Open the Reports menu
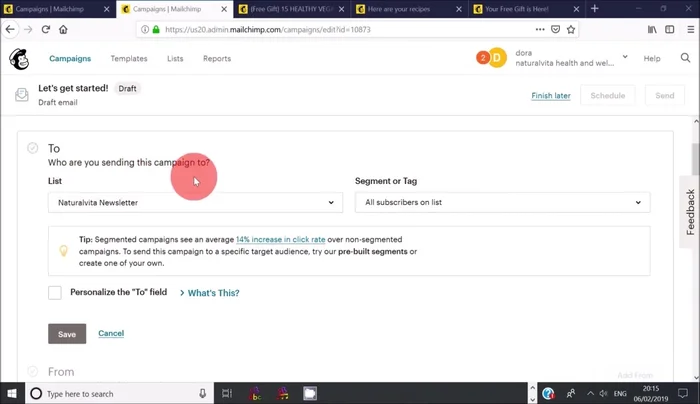Screen dimensions: 700x404 click(217, 58)
